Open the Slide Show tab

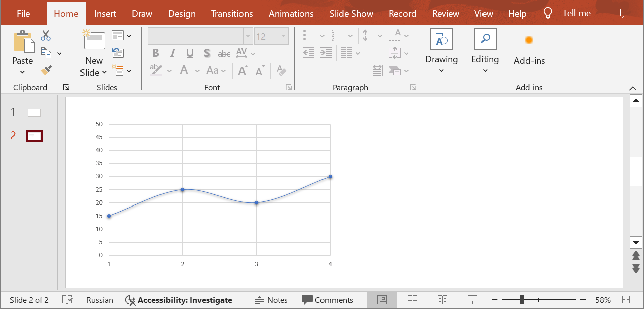(351, 14)
